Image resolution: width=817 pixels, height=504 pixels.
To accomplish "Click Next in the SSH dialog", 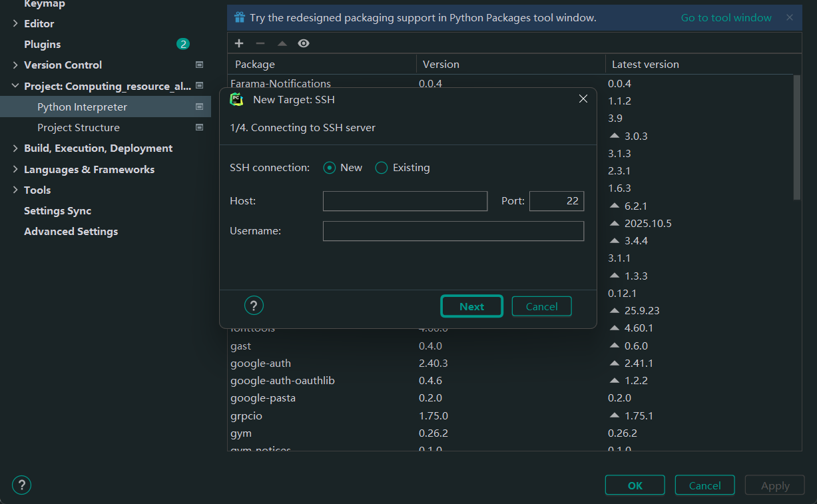I will [x=471, y=306].
